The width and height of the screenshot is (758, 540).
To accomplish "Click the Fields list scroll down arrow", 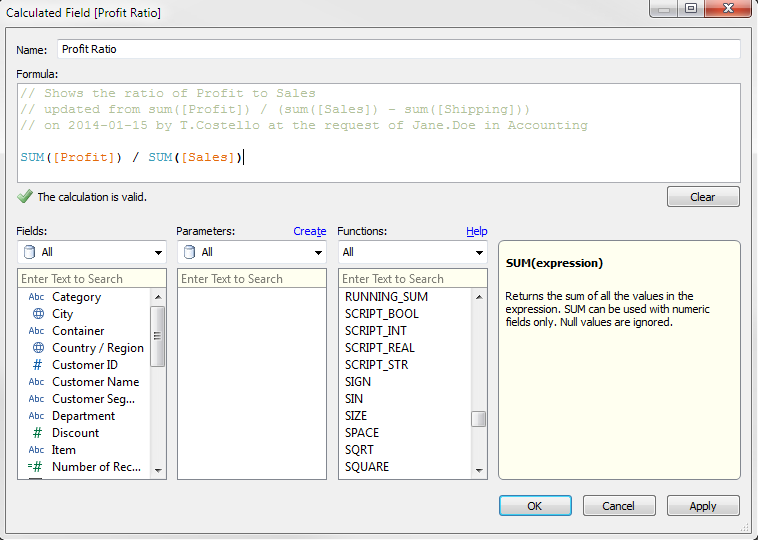I will 158,470.
